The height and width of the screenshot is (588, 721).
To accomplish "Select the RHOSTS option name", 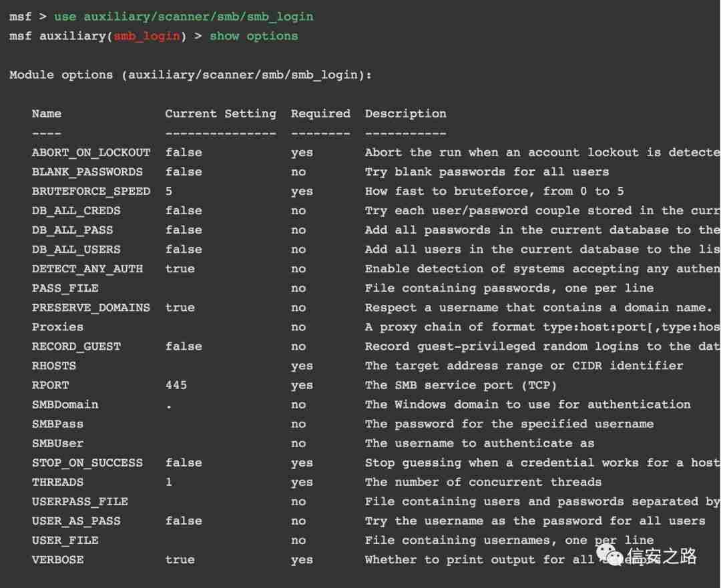I will point(54,366).
